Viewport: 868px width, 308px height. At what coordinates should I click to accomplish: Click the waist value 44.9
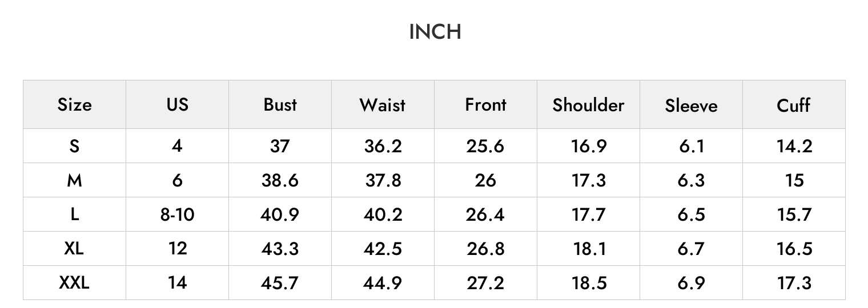[x=383, y=282]
